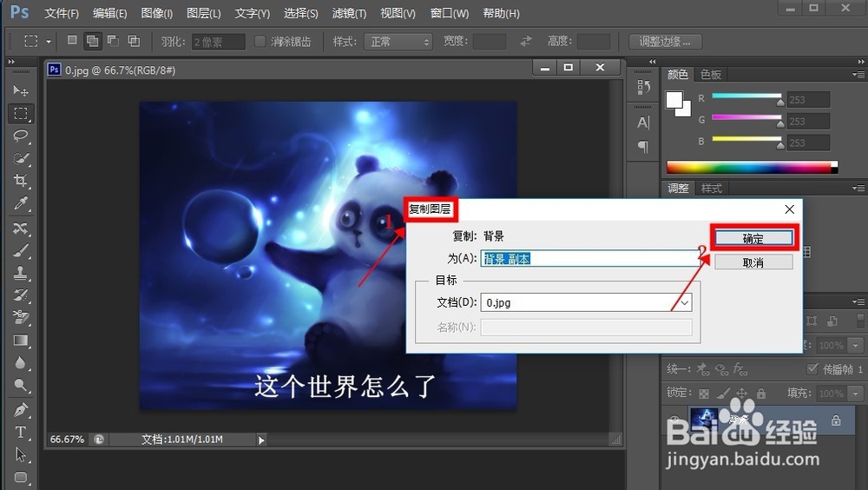Click the 调整边缘 refine edge button
The width and height of the screenshot is (868, 490).
click(666, 42)
